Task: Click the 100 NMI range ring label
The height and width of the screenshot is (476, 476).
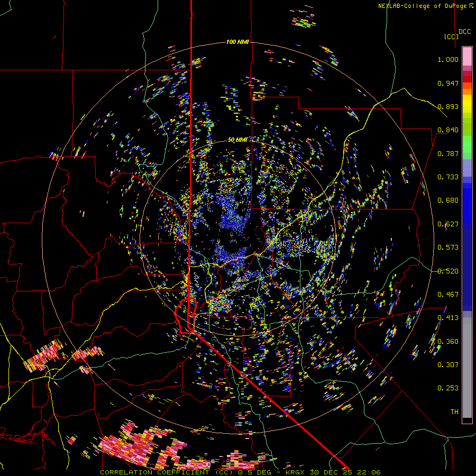Action: (237, 42)
